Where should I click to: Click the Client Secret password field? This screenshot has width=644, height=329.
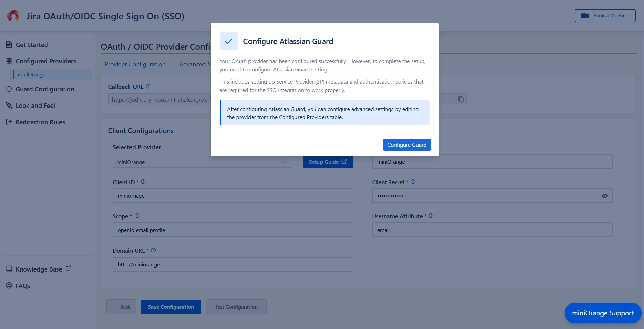492,196
